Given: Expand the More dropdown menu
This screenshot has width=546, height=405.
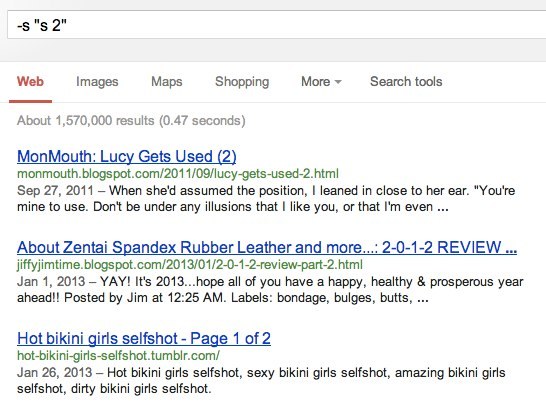Looking at the screenshot, I should [321, 81].
